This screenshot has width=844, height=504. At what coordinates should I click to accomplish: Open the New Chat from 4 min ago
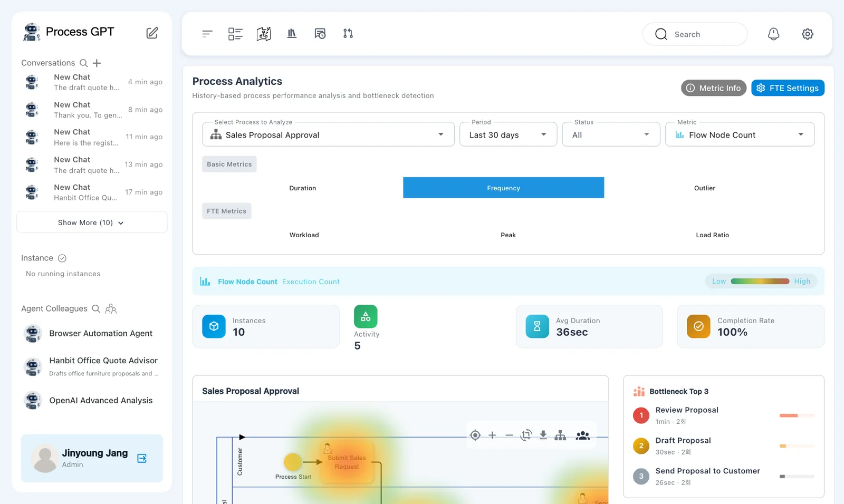click(x=92, y=82)
